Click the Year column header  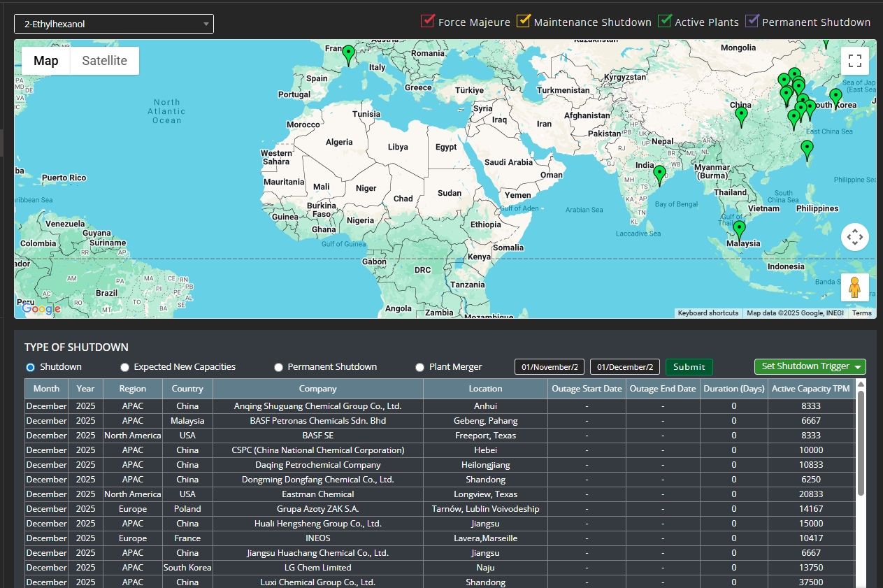(85, 389)
